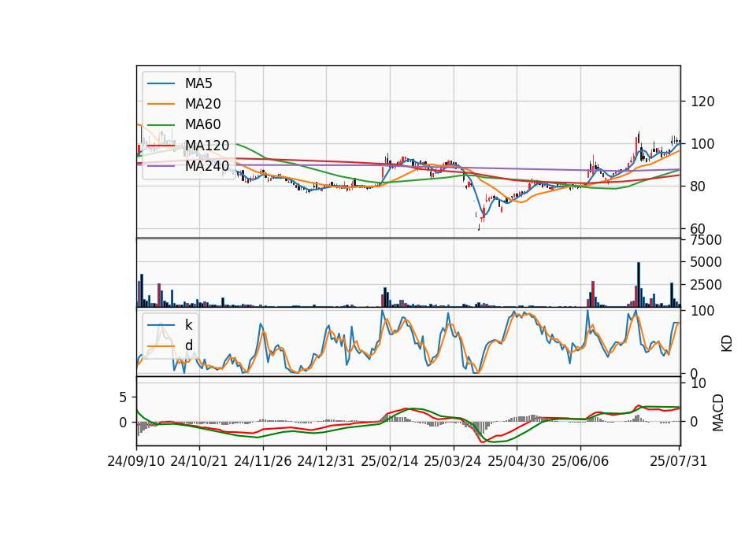Click the MA5 legend label
This screenshot has width=756, height=543.
point(198,83)
